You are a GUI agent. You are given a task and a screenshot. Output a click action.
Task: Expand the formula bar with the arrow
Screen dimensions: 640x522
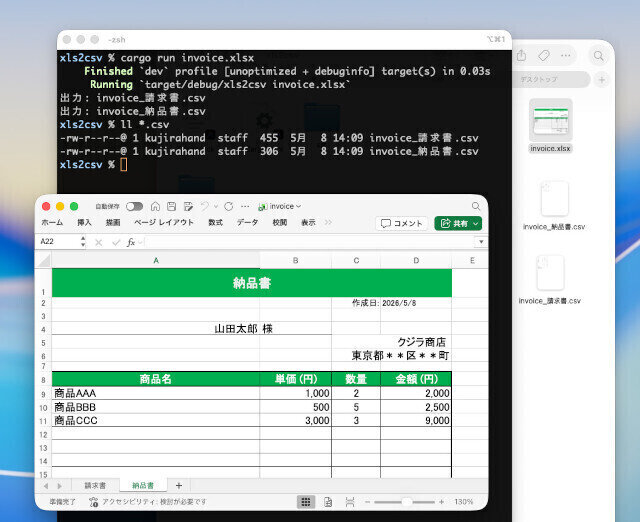[481, 242]
